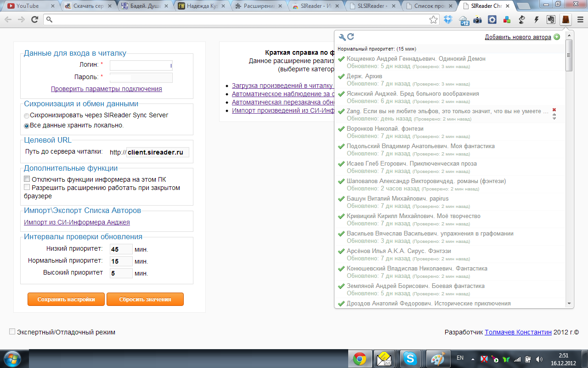Switch to the YouTube tab
Screen dimensions: 588x368
pos(29,6)
